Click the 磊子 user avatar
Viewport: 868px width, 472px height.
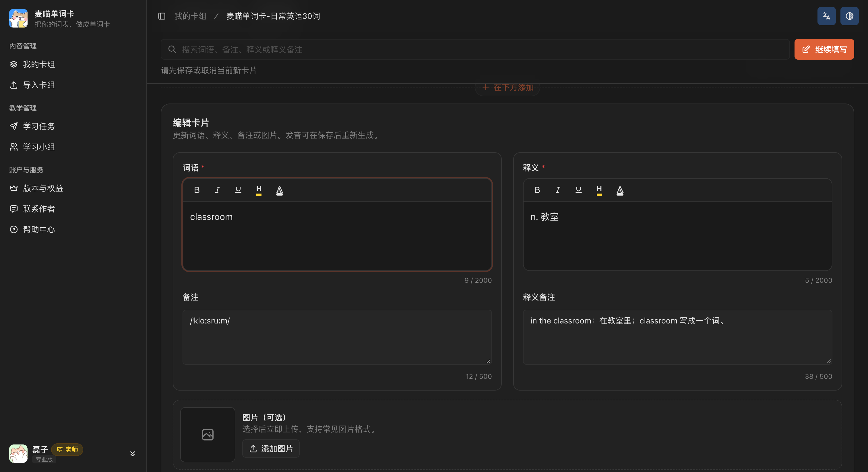[18, 453]
